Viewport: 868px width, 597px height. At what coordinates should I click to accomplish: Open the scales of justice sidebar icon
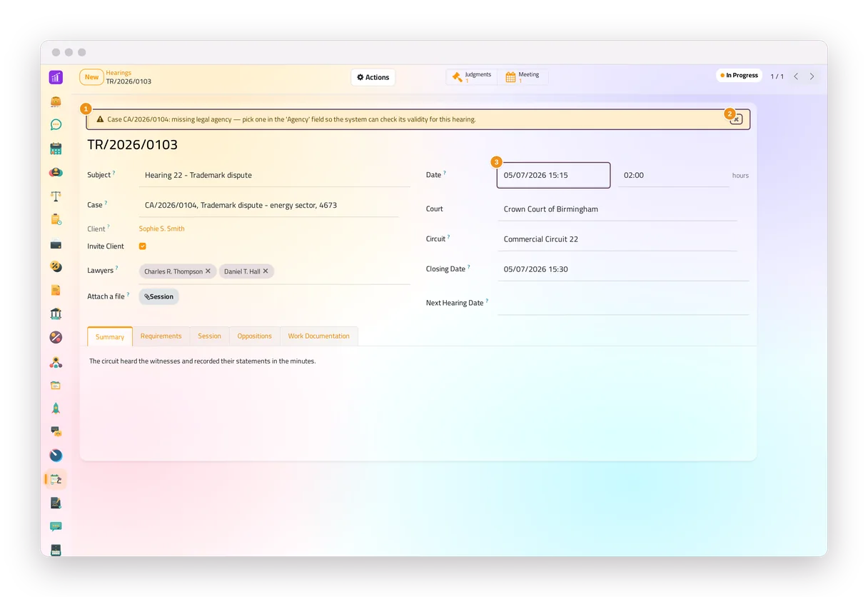(x=56, y=196)
